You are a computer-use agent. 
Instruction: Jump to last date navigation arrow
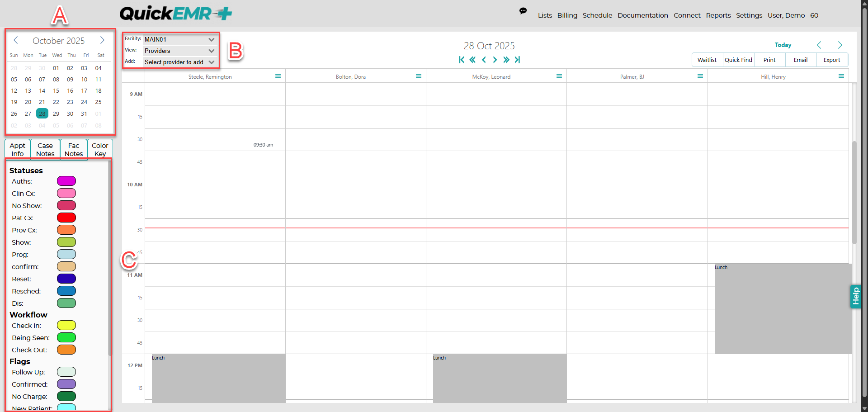(517, 60)
